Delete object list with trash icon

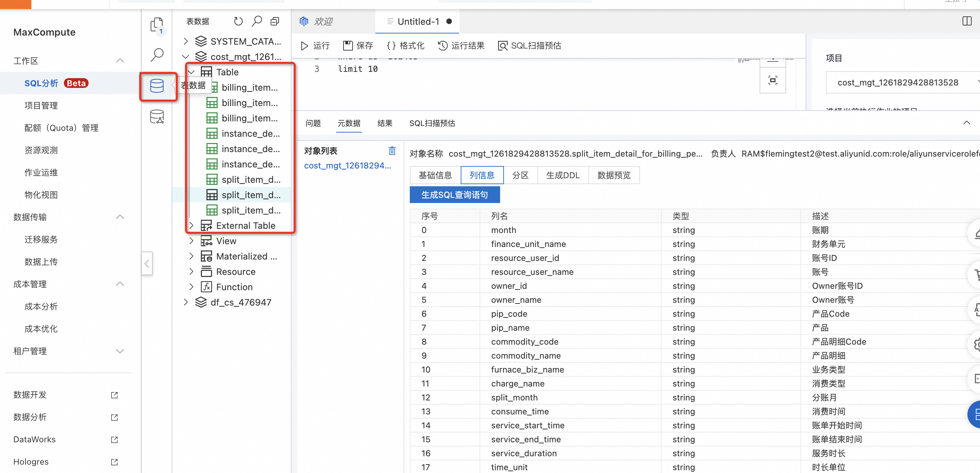tap(392, 151)
